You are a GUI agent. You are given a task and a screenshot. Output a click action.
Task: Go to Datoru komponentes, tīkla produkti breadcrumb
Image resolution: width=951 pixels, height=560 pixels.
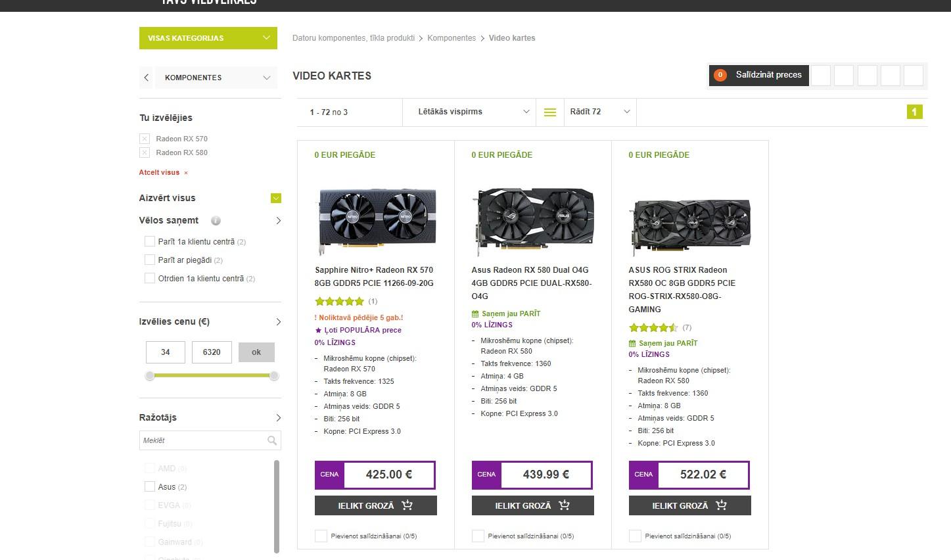click(x=353, y=38)
